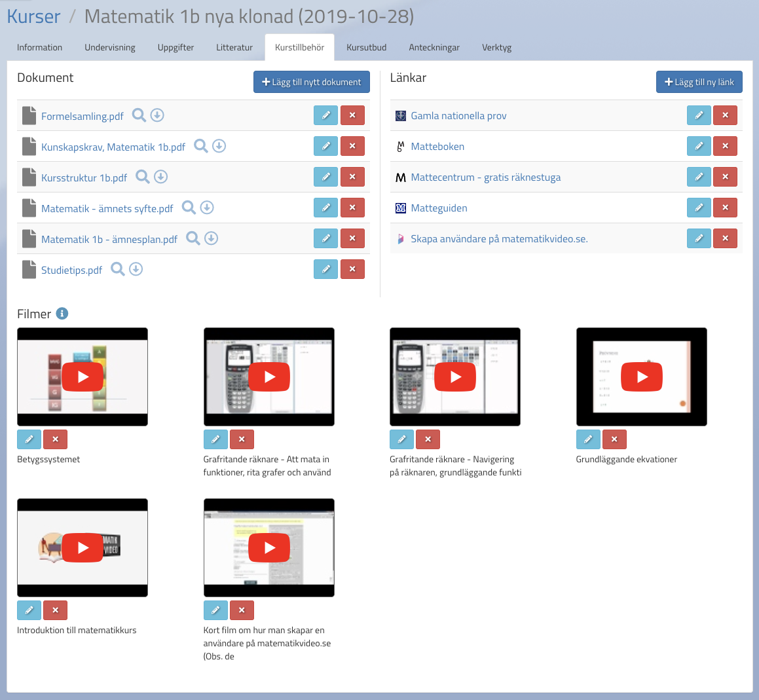Edit the Matteboken link entry

click(699, 146)
